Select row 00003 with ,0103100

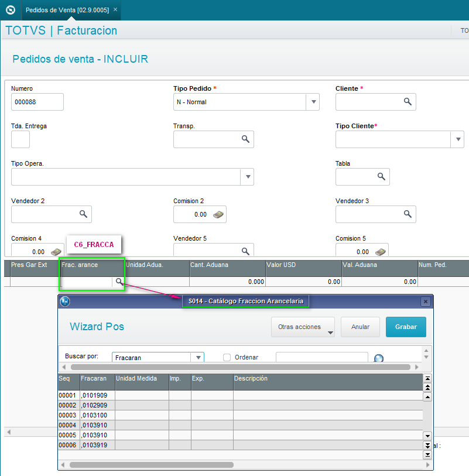[x=241, y=415]
